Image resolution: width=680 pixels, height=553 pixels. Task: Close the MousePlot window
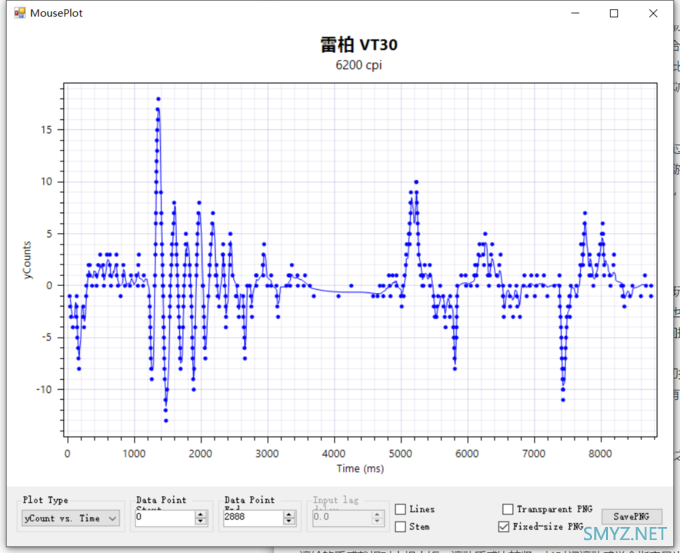(x=653, y=13)
